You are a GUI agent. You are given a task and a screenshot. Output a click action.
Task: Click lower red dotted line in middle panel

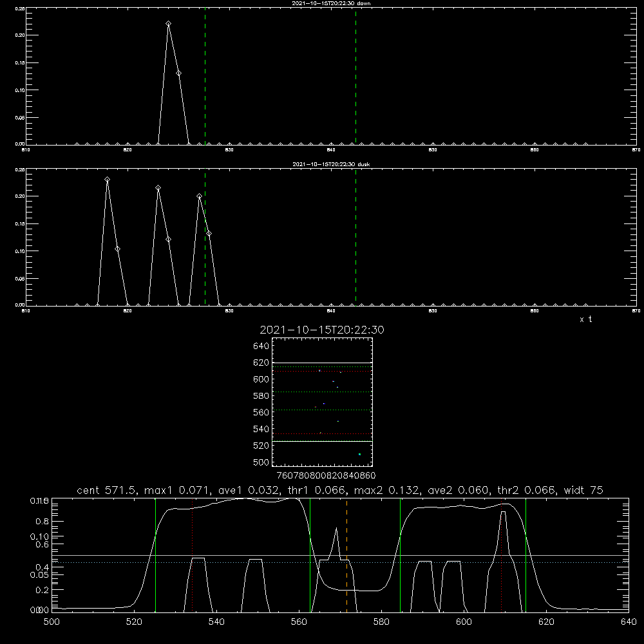(x=322, y=433)
